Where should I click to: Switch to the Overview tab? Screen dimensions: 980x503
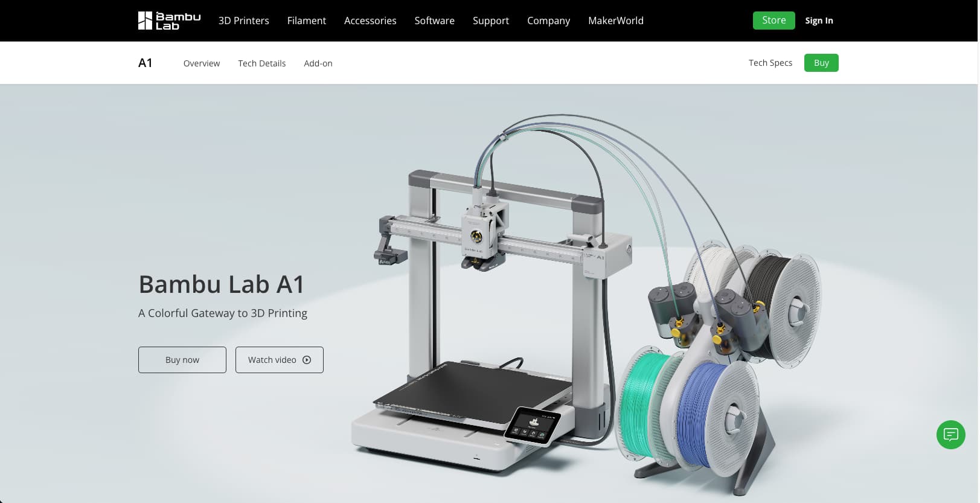[x=202, y=63]
